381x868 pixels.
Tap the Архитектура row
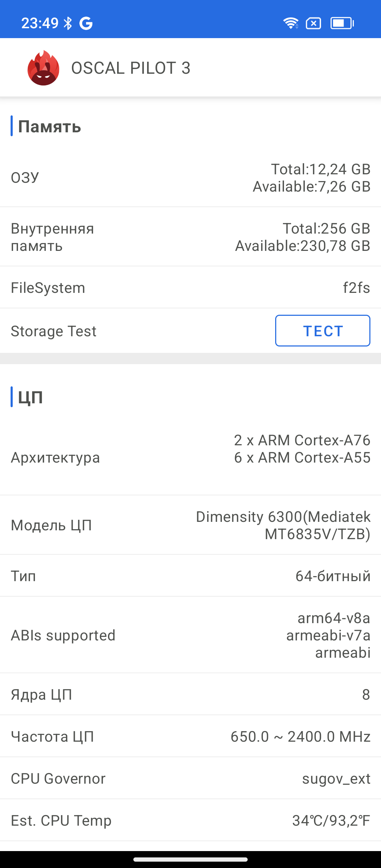(190, 458)
